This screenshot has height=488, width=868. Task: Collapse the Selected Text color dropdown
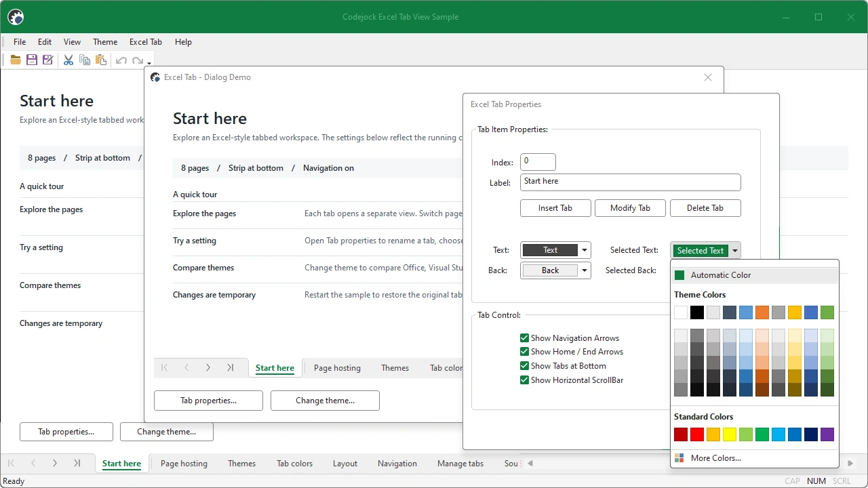tap(735, 250)
